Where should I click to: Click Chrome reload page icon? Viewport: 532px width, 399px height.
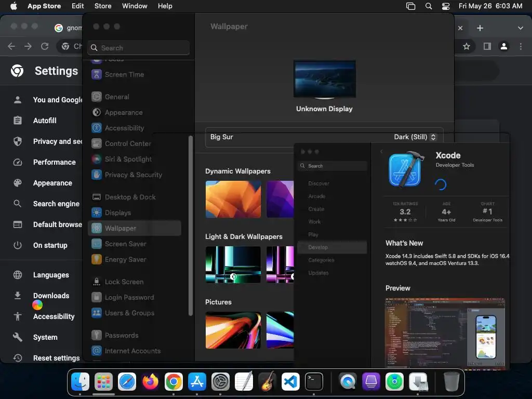tap(45, 46)
